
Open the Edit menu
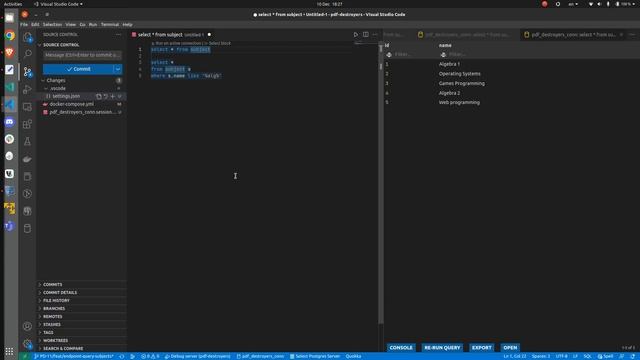(x=35, y=24)
